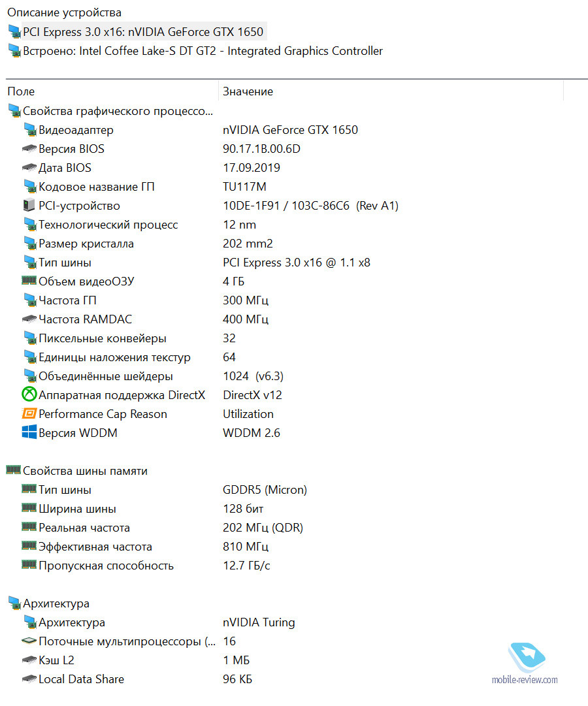The image size is (588, 706).
Task: Click the Local Data Share chip icon
Action: [x=29, y=679]
